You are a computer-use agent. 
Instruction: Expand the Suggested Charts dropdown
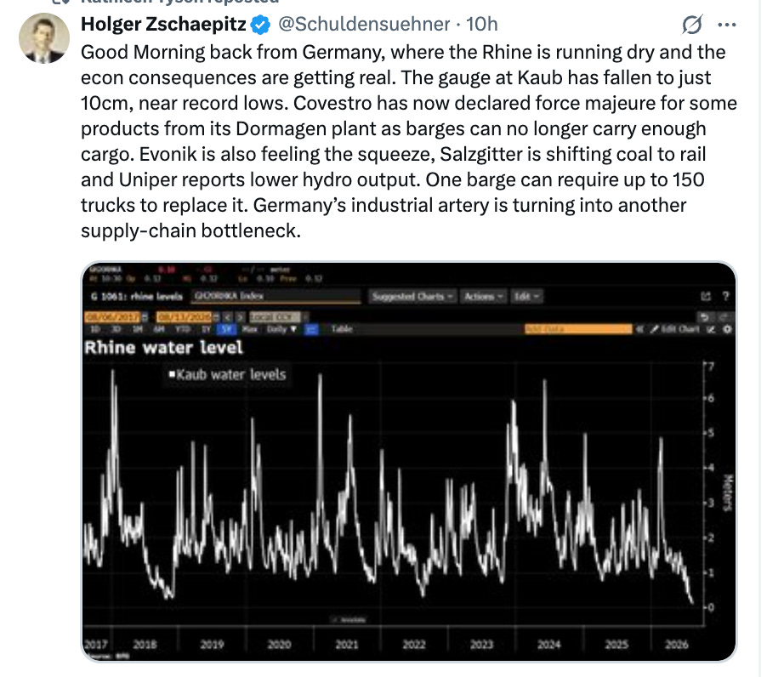[x=412, y=297]
